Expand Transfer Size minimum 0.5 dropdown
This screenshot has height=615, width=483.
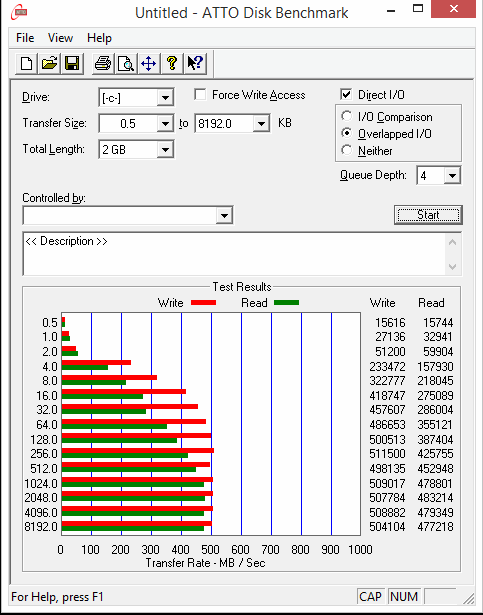point(165,124)
